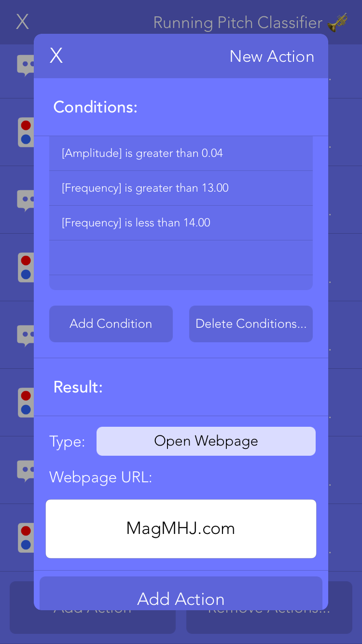362x644 pixels.
Task: Tap the empty row below the conditions
Action: tap(181, 258)
